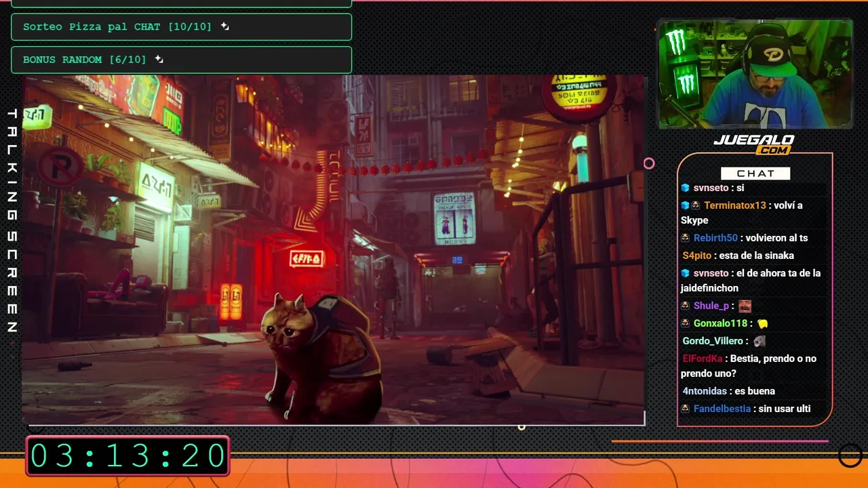Image resolution: width=868 pixels, height=488 pixels.
Task: Select the Sorteo Pizza pal CHAT goal bar
Action: (x=182, y=27)
